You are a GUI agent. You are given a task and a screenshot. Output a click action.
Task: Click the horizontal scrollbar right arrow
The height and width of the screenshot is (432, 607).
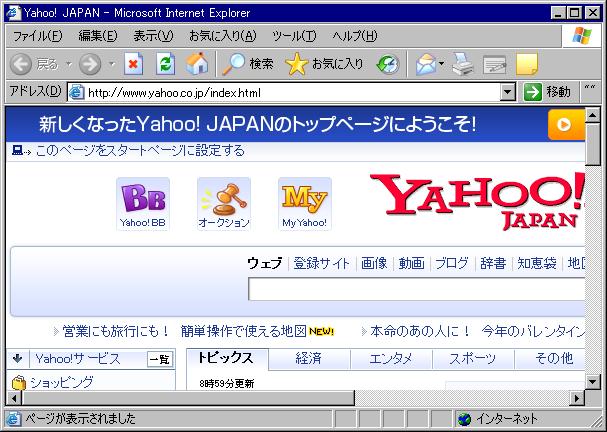pyautogui.click(x=577, y=398)
